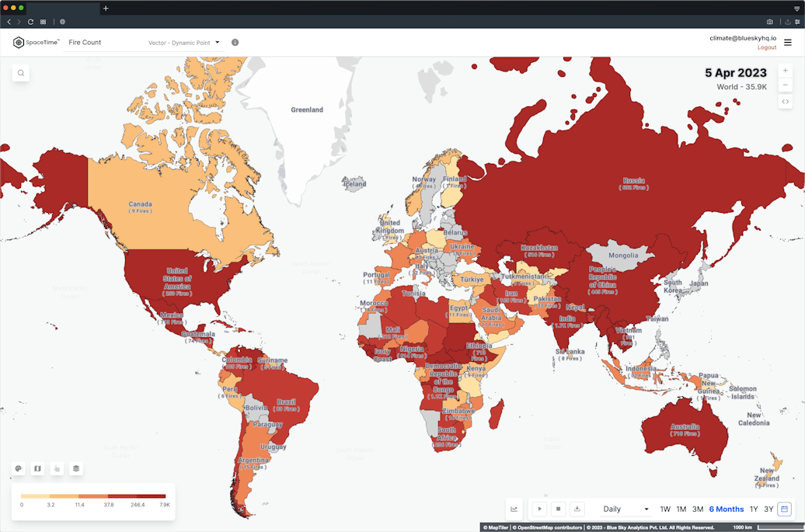The height and width of the screenshot is (532, 805).
Task: Show the line chart panel icon
Action: pyautogui.click(x=514, y=509)
